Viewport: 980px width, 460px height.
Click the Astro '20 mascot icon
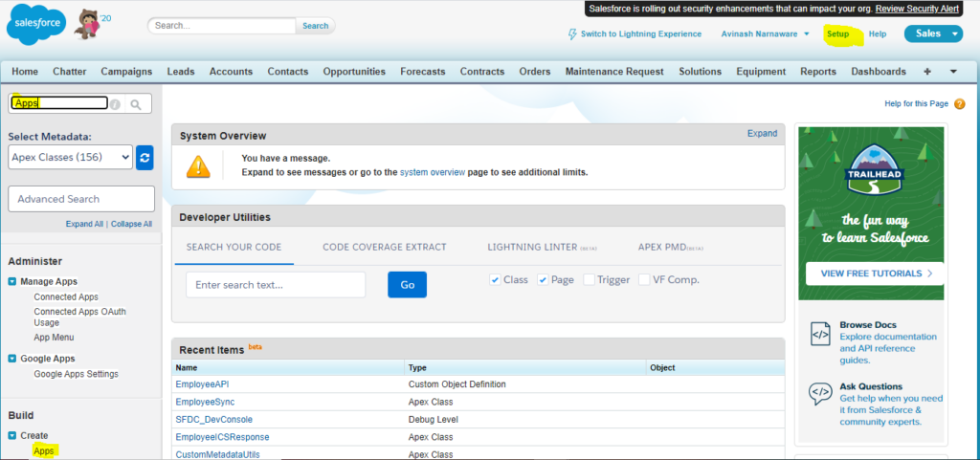[87, 25]
